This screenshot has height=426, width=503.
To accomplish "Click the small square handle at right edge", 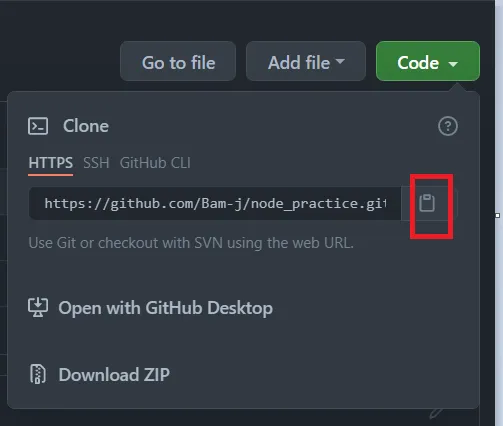I will point(498,216).
